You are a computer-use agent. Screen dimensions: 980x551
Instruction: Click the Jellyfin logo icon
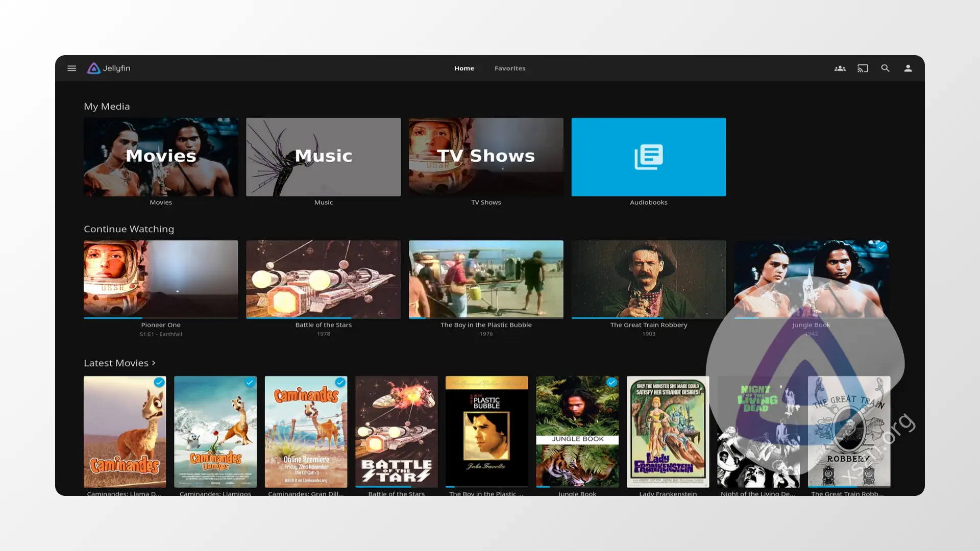(x=93, y=68)
